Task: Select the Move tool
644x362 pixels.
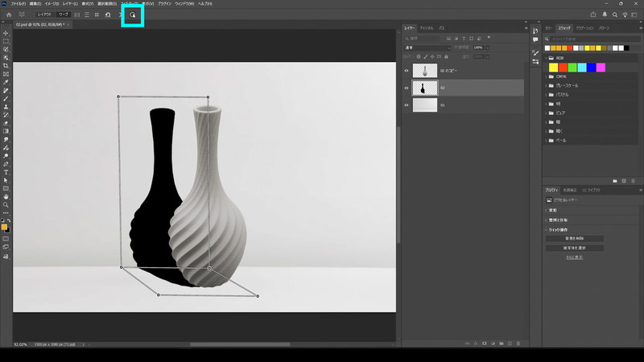Action: pyautogui.click(x=6, y=33)
